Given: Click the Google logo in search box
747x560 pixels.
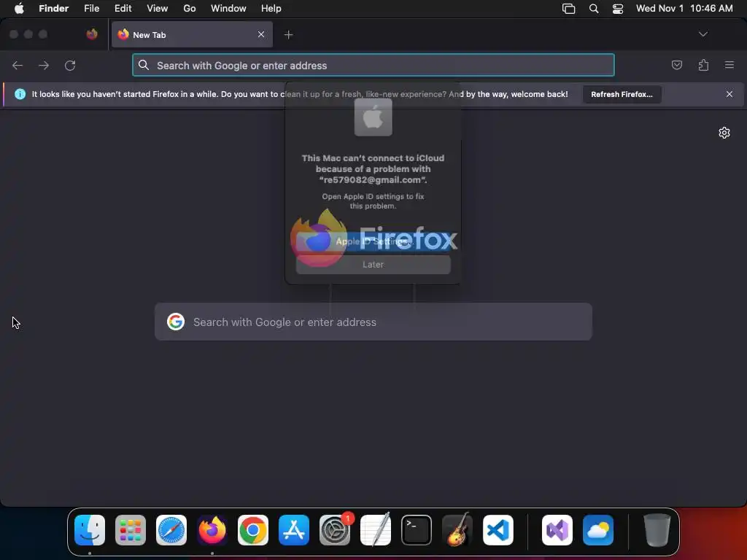Looking at the screenshot, I should pos(176,322).
